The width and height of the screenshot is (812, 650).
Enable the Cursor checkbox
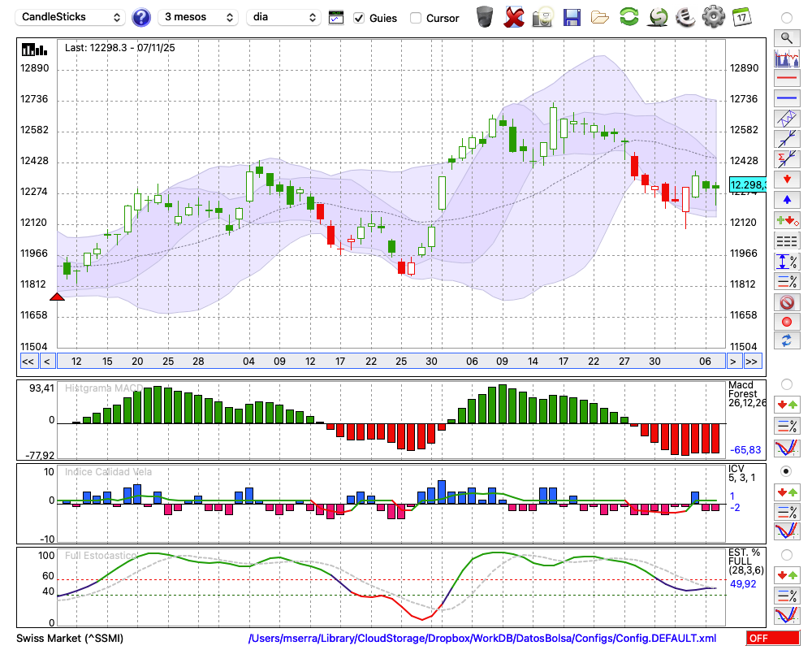click(x=416, y=18)
